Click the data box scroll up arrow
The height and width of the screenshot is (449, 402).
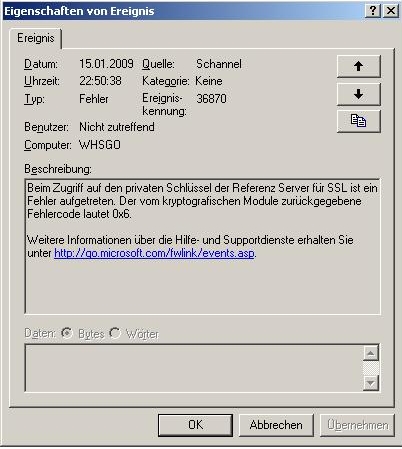pyautogui.click(x=371, y=353)
